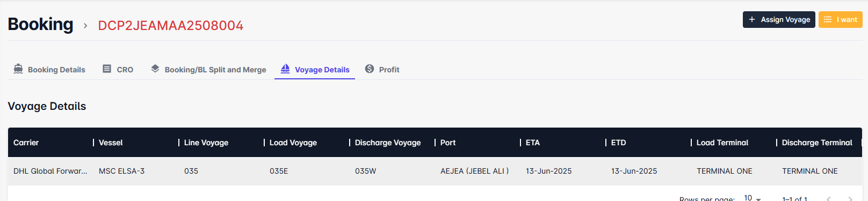Click the list icon in I want button
This screenshot has height=201, width=868.
tap(828, 19)
